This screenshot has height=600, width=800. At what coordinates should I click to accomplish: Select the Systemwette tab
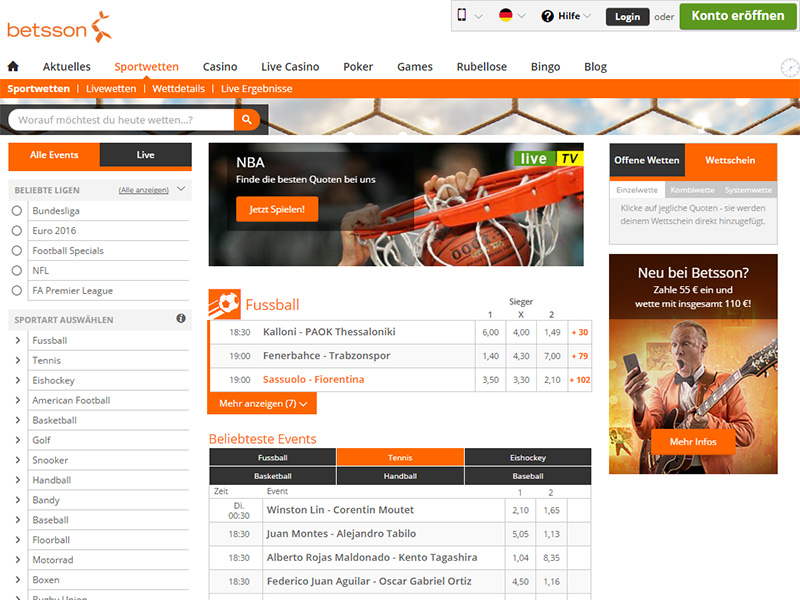click(x=748, y=190)
